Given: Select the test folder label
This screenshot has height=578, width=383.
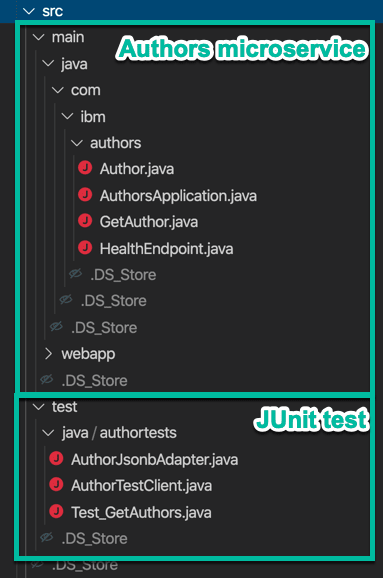Looking at the screenshot, I should 65,407.
